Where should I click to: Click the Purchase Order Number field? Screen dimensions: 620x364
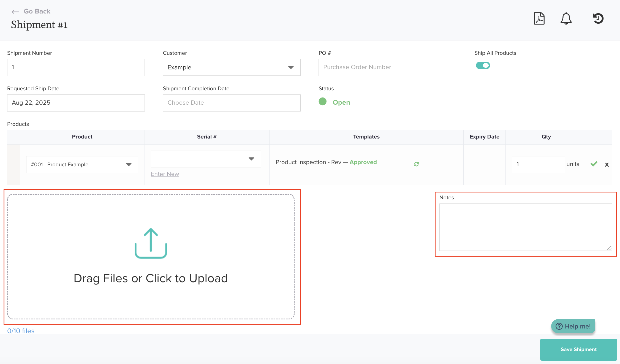387,67
